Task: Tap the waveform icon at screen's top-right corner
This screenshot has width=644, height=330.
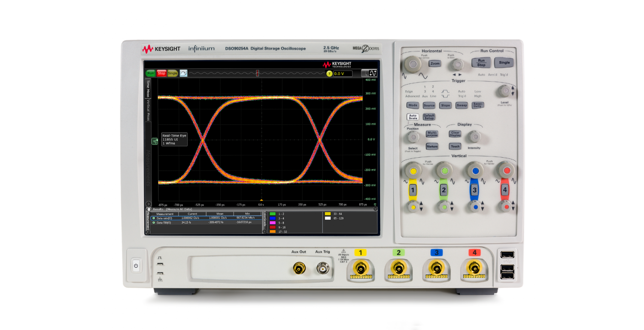Action: [373, 73]
